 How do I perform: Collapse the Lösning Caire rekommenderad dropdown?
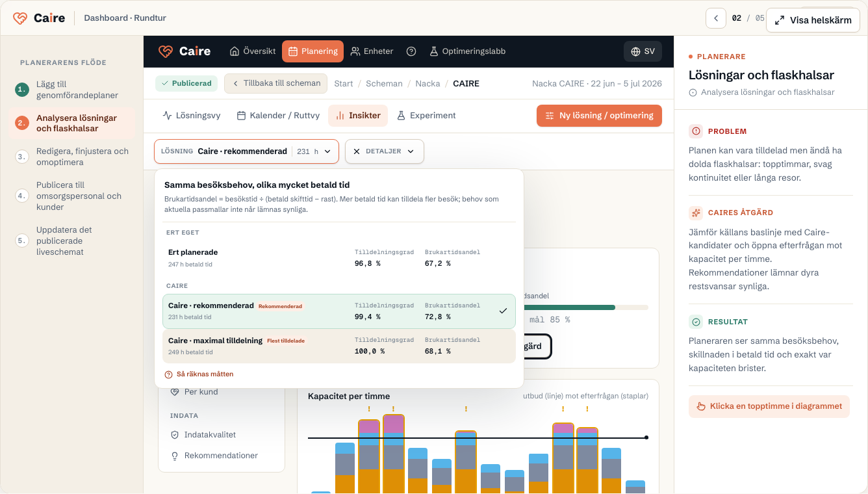pyautogui.click(x=246, y=151)
